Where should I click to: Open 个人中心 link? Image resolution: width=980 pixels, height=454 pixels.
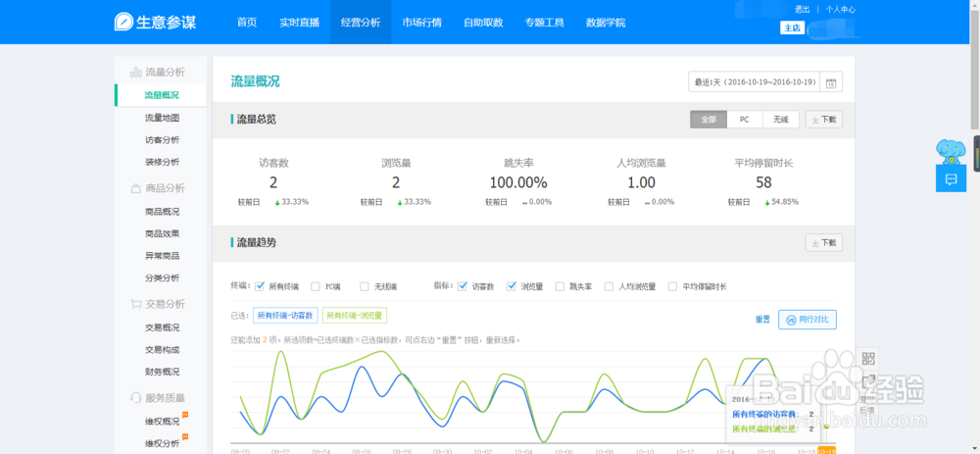[841, 10]
